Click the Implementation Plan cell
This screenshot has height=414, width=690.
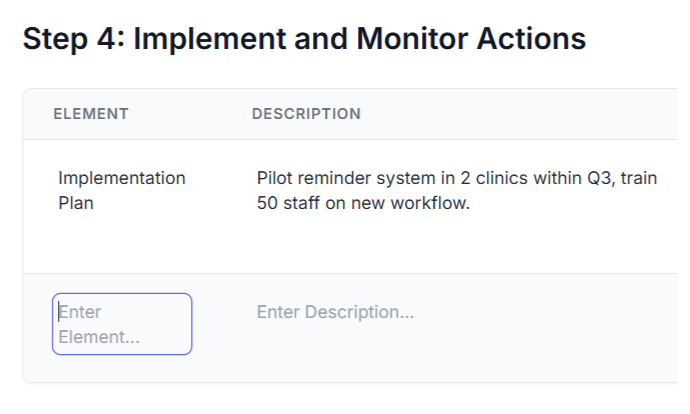pyautogui.click(x=121, y=190)
